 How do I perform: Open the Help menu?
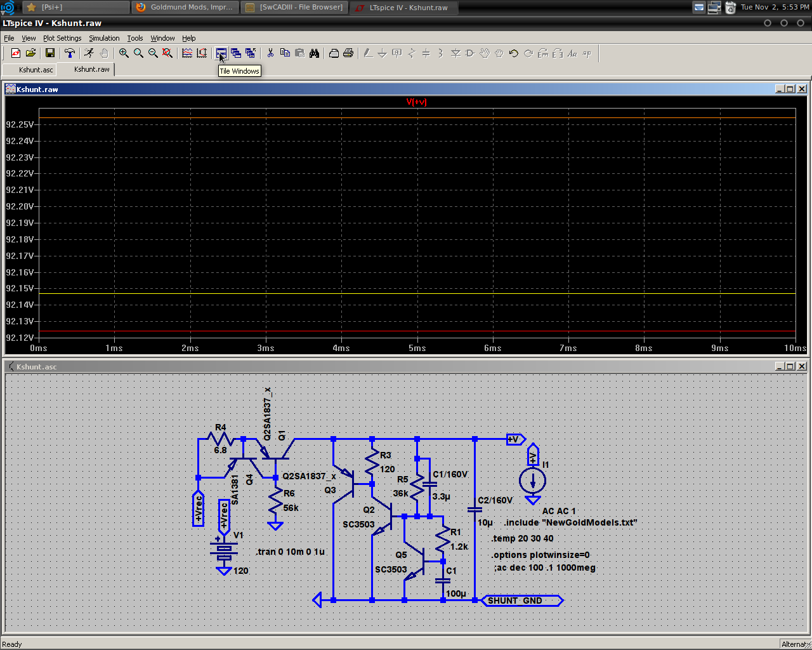click(x=189, y=38)
